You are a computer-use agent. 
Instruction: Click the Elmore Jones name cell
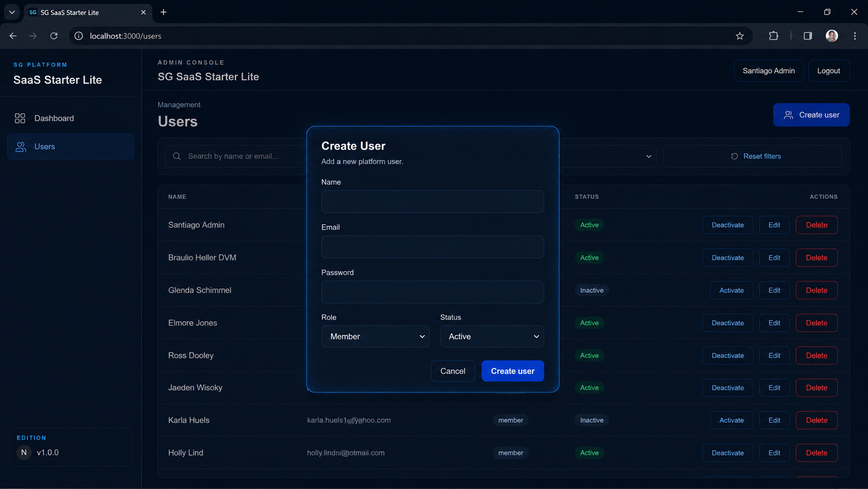click(x=193, y=323)
